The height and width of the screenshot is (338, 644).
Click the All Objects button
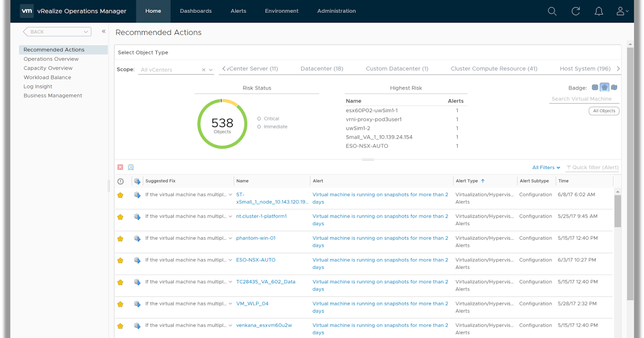[604, 111]
